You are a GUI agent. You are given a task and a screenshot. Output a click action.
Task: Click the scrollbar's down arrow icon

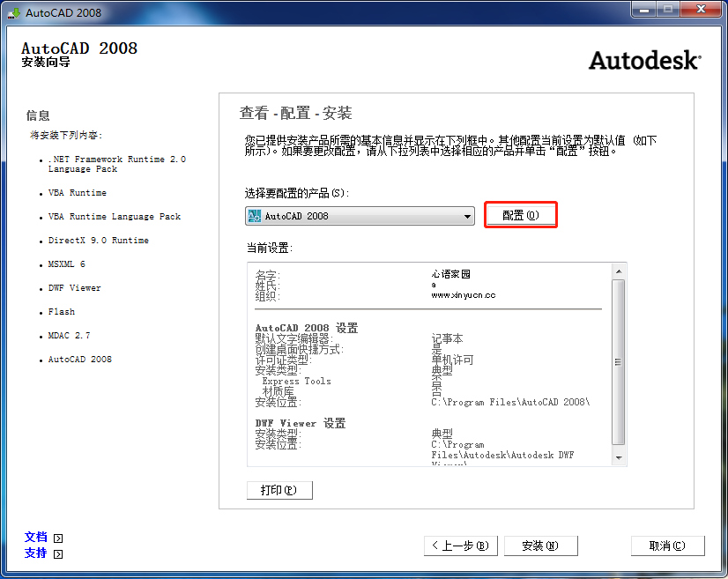[x=620, y=460]
